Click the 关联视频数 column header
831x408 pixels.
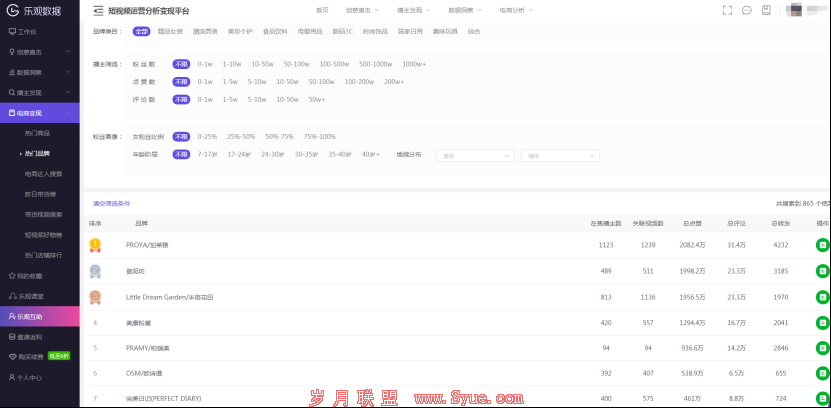(x=648, y=224)
